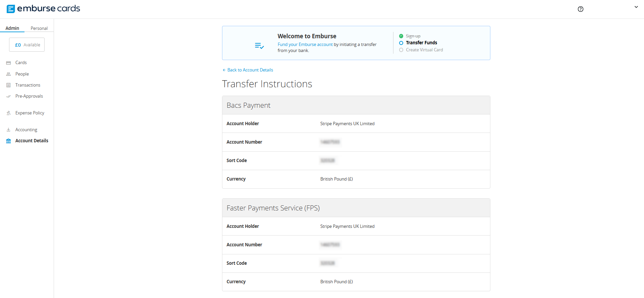Click the FPS Sort Code label
Screen dimensions: 644x298
click(236, 263)
